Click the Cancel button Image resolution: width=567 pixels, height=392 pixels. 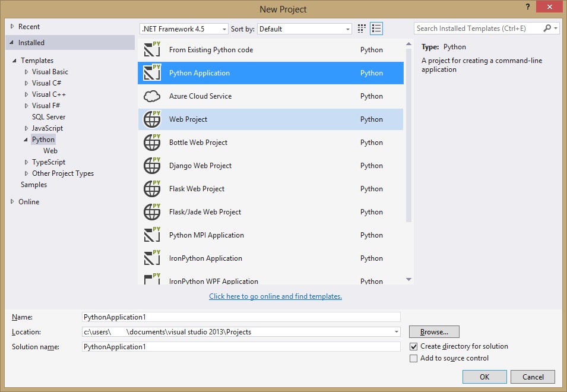[533, 377]
